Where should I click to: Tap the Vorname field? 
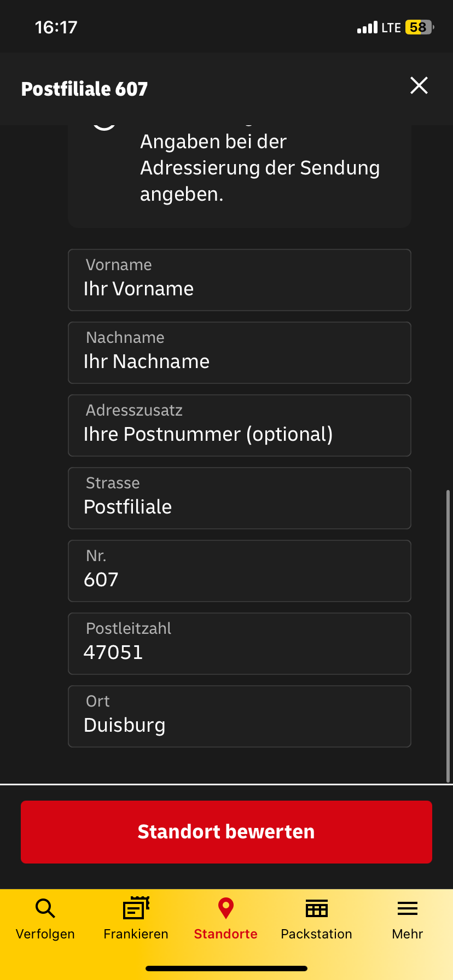(239, 280)
